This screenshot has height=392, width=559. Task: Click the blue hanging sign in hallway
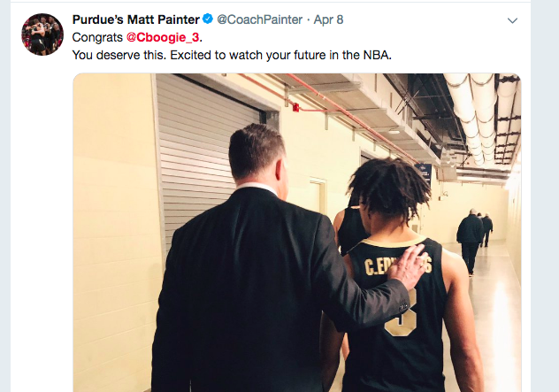423,173
